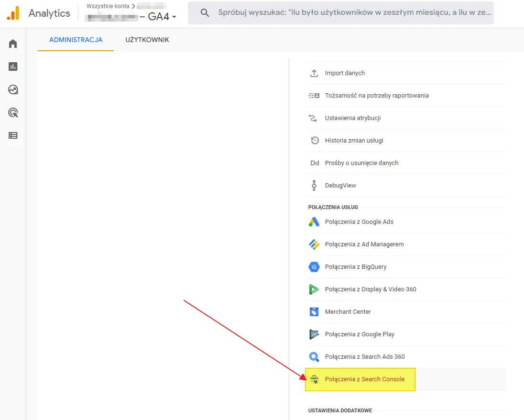Open the Home icon in left sidebar
Screen dimensions: 524x420
[x=13, y=44]
